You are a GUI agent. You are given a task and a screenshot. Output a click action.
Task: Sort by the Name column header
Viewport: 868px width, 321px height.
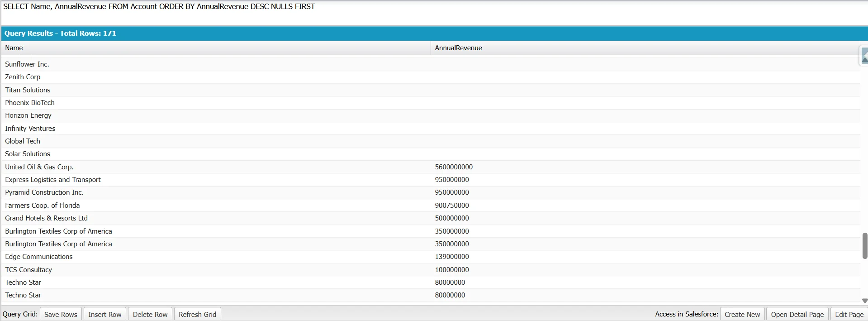pyautogui.click(x=216, y=48)
